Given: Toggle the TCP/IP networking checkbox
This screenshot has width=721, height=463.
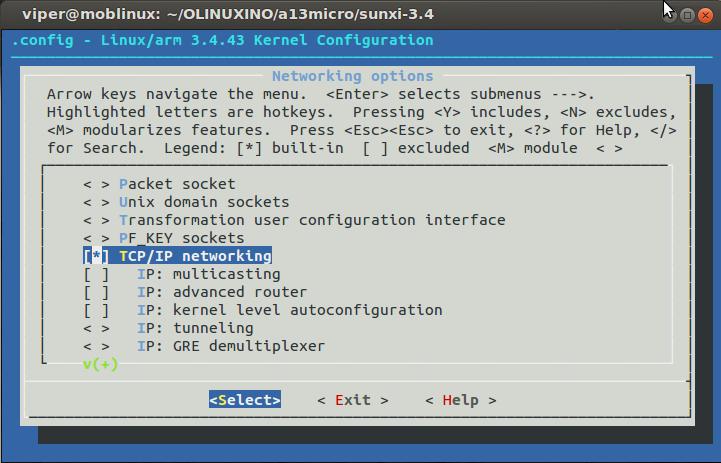Looking at the screenshot, I should point(96,256).
